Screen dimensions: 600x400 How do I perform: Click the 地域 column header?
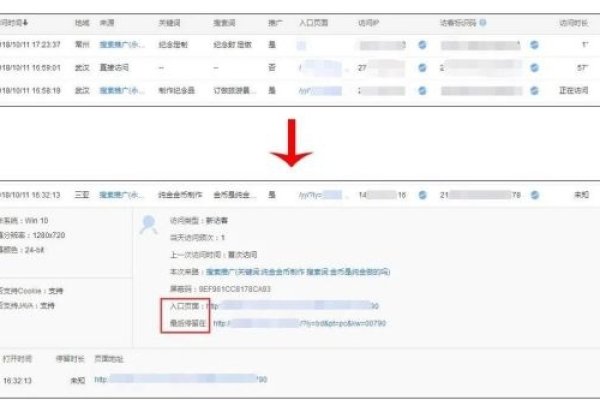click(x=82, y=23)
